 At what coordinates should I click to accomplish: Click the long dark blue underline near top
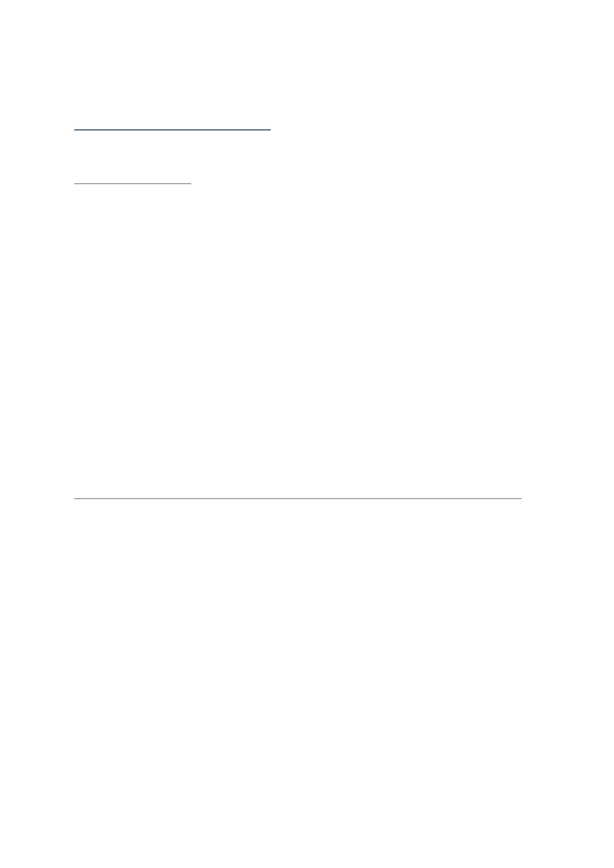[x=172, y=130]
